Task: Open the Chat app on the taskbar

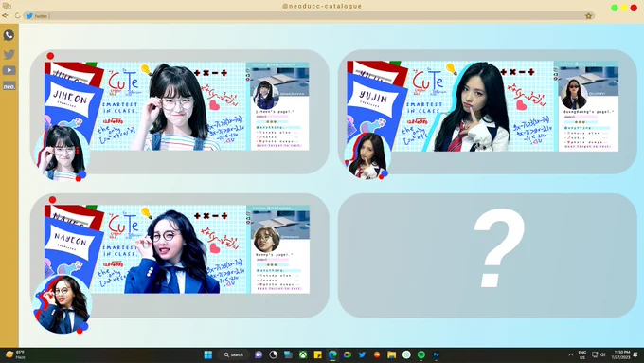Action: click(259, 354)
